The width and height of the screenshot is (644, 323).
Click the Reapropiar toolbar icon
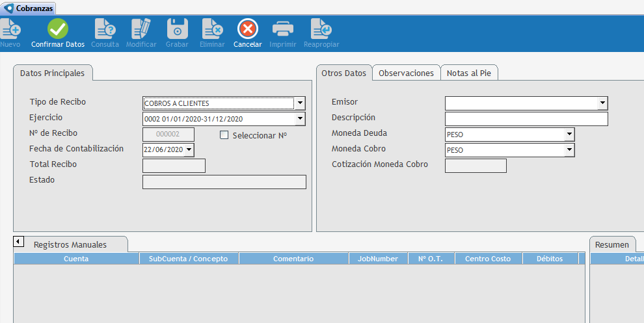click(321, 29)
